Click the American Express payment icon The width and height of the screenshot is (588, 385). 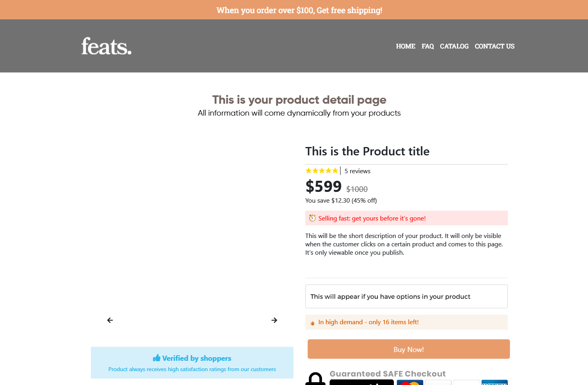point(494,383)
